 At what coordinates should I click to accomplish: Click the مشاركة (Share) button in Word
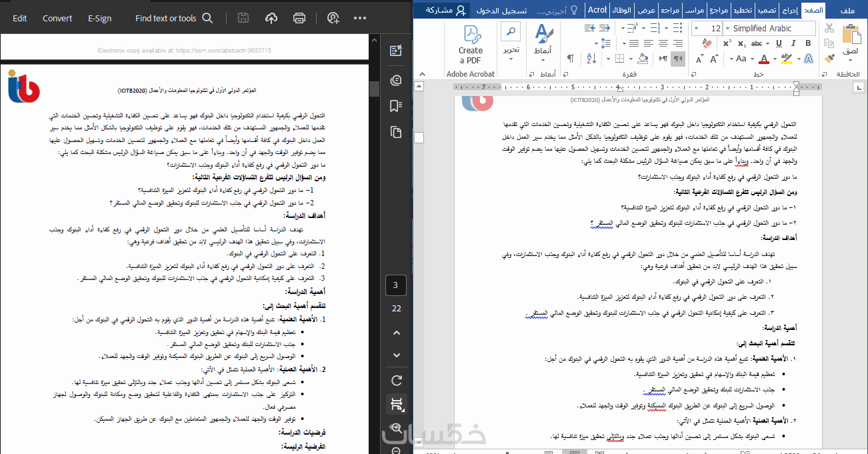441,10
